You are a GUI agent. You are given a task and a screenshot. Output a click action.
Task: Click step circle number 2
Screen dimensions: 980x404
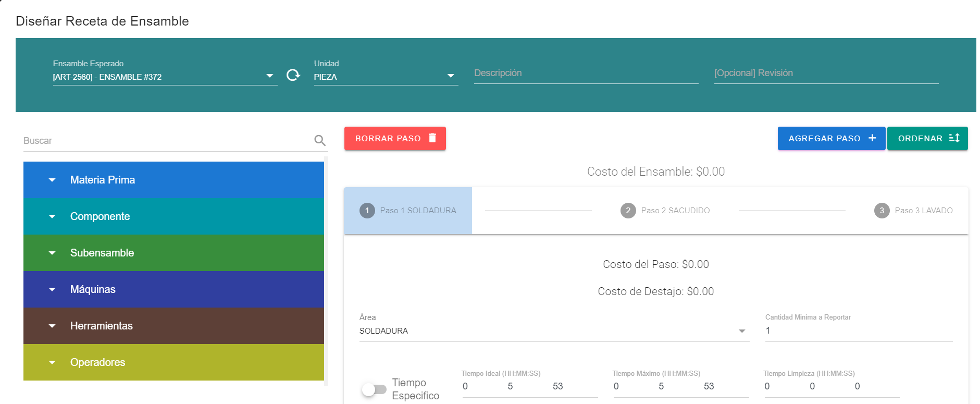click(628, 211)
